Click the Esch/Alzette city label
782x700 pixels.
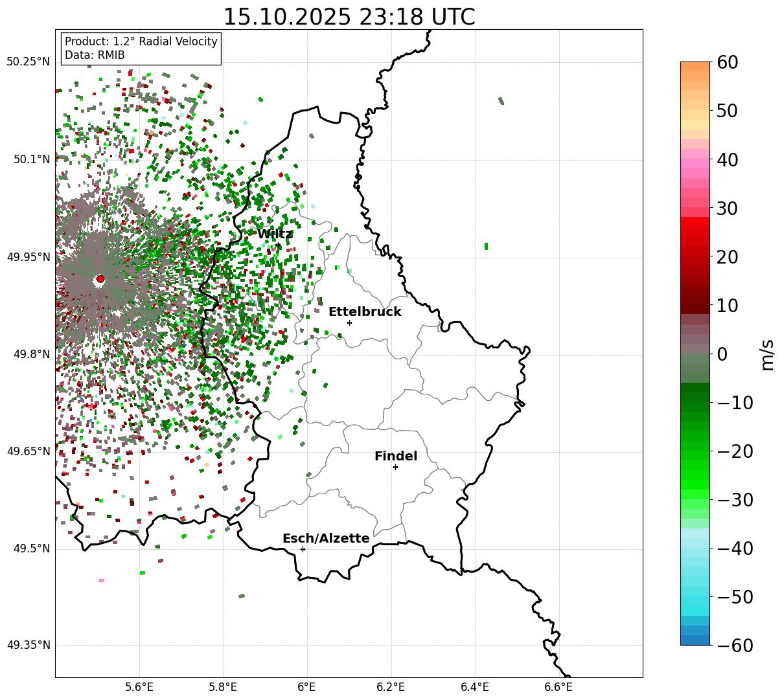click(x=326, y=538)
